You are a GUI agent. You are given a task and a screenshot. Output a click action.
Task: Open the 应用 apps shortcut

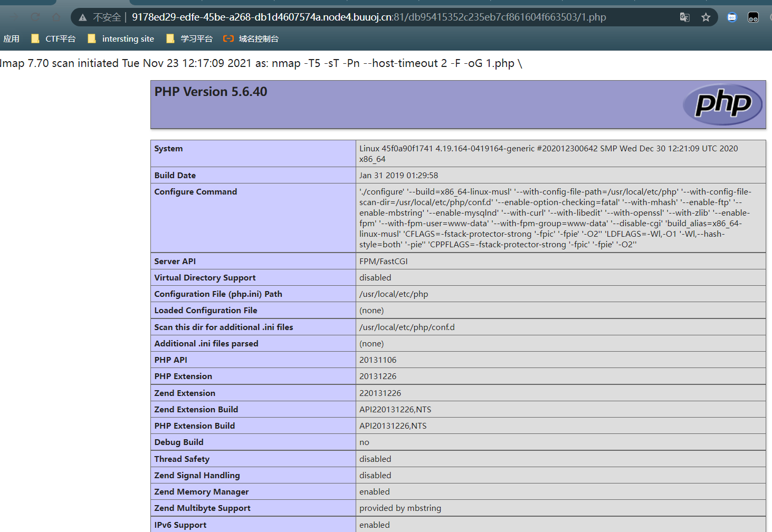[x=11, y=38]
